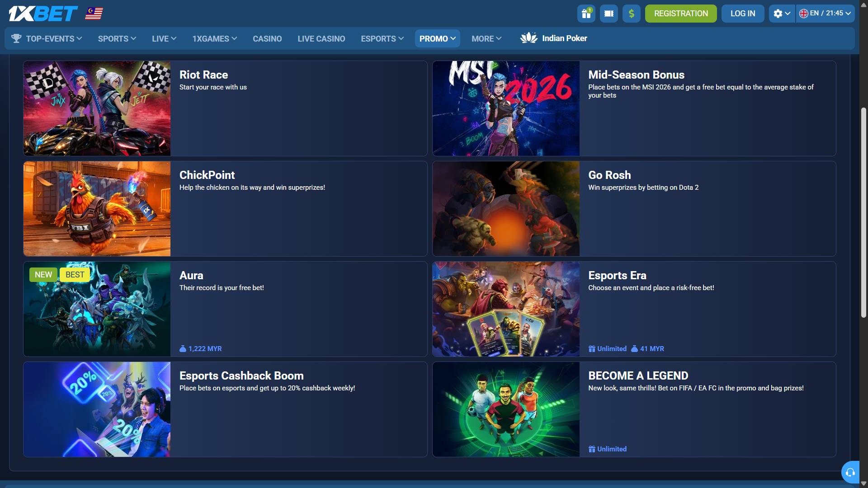
Task: Open the PROMO menu
Action: tap(438, 39)
